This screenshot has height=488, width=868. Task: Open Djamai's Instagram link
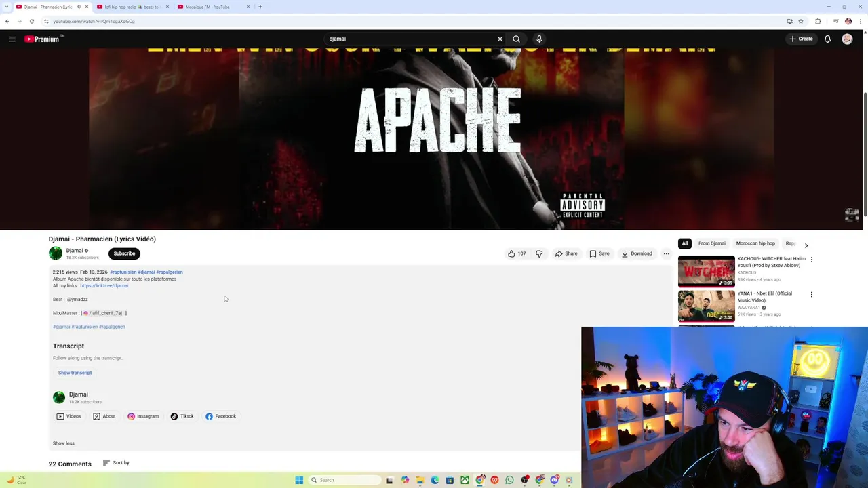pos(143,416)
